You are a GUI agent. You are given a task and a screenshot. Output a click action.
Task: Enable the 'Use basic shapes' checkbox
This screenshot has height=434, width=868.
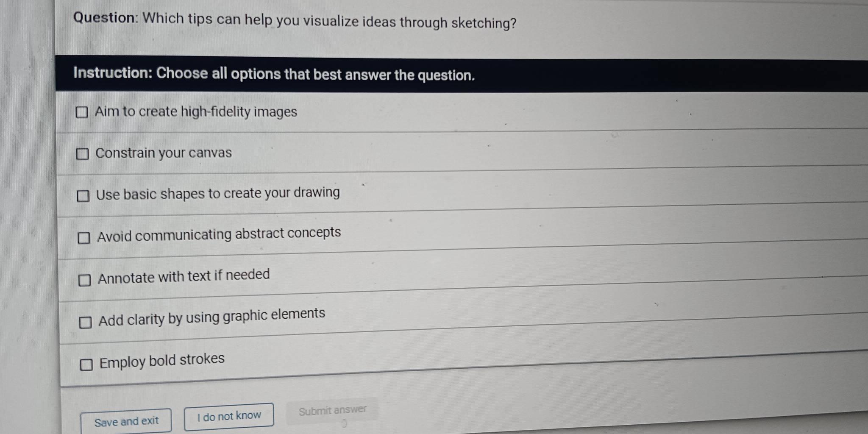tap(83, 196)
